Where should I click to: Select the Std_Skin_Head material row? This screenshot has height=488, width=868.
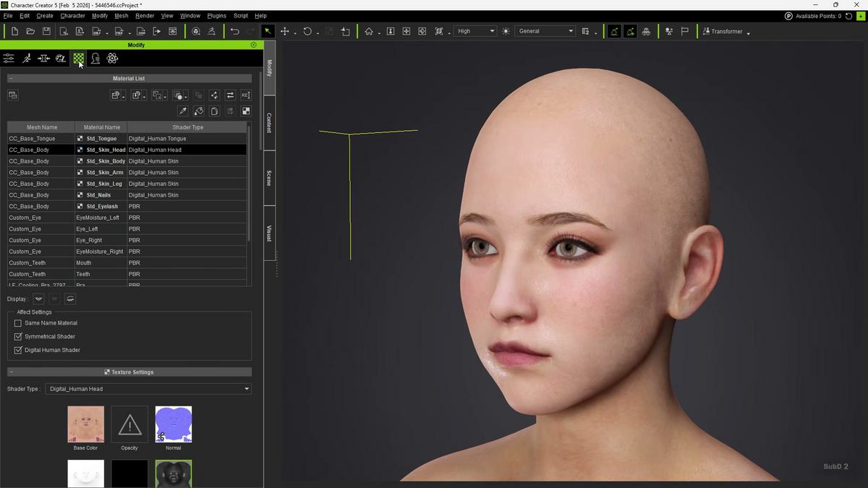point(105,150)
